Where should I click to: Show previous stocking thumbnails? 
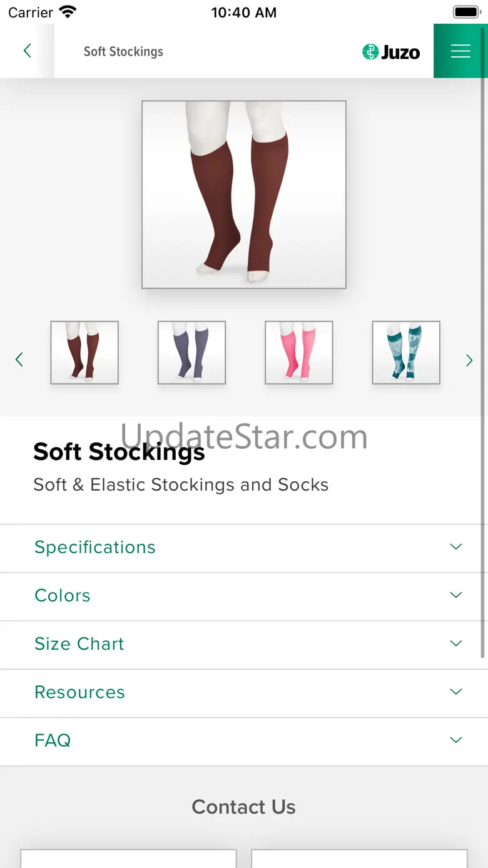19,359
